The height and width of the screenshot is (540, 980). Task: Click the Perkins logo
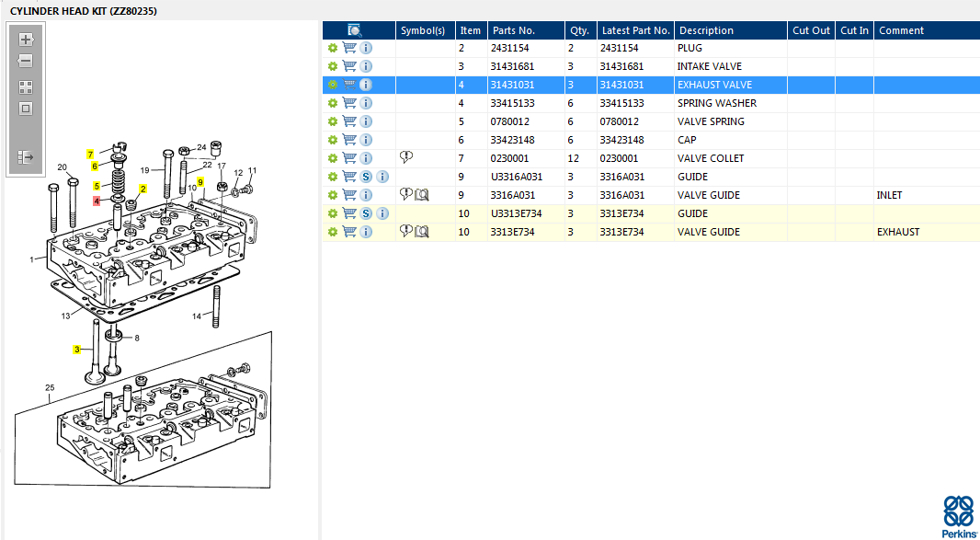pyautogui.click(x=959, y=516)
